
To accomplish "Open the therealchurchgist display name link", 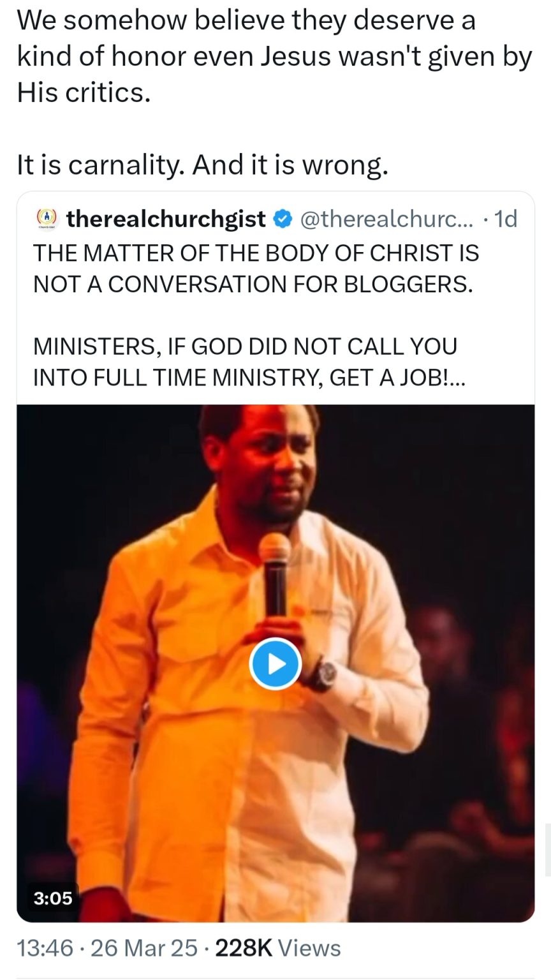I will pyautogui.click(x=166, y=219).
